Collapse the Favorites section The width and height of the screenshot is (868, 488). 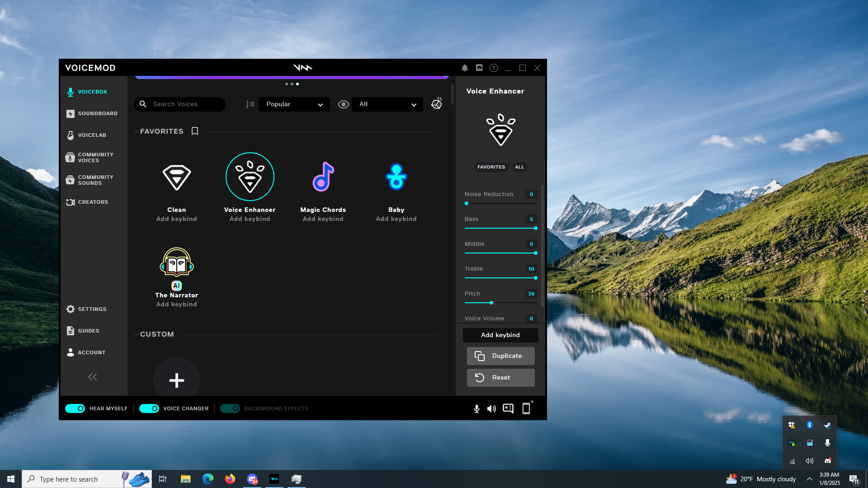point(136,131)
